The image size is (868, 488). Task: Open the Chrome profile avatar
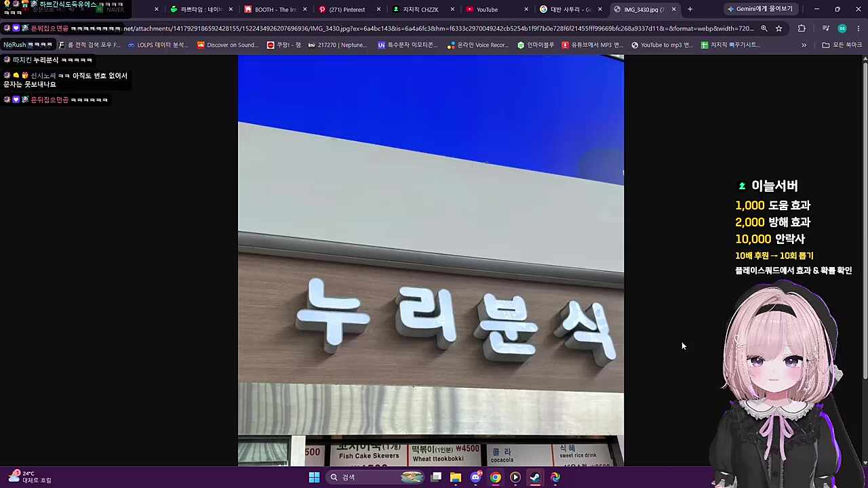(842, 28)
